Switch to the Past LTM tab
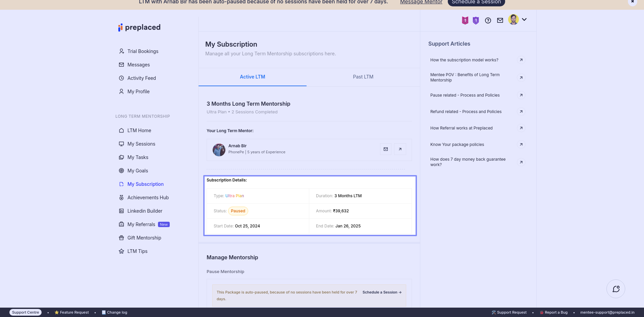644x317 pixels. click(363, 77)
